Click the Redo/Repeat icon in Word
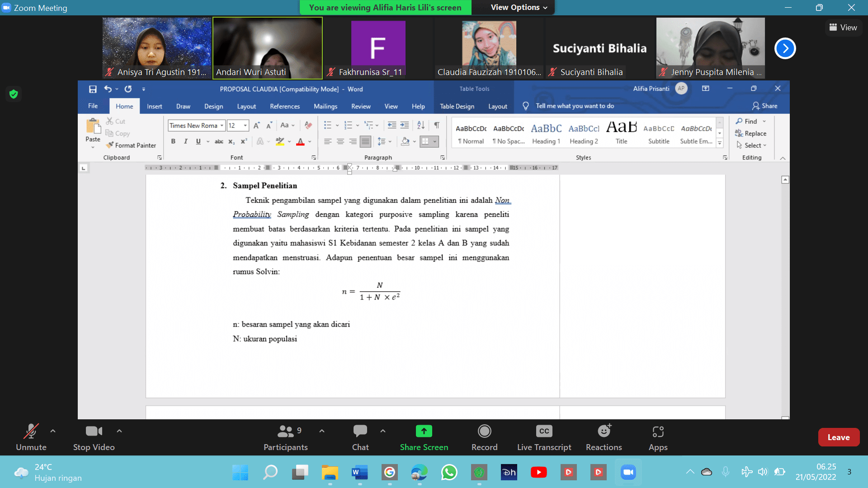The height and width of the screenshot is (488, 868). (x=128, y=89)
